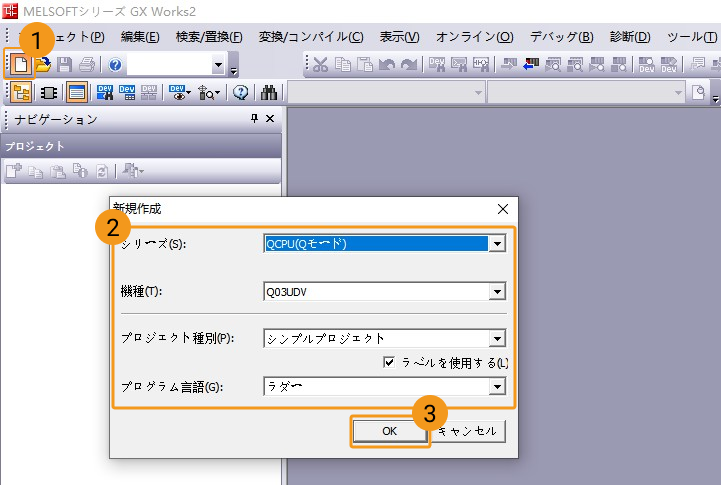
Task: Open the model dropdown showing Q03UDV
Action: pyautogui.click(x=497, y=291)
